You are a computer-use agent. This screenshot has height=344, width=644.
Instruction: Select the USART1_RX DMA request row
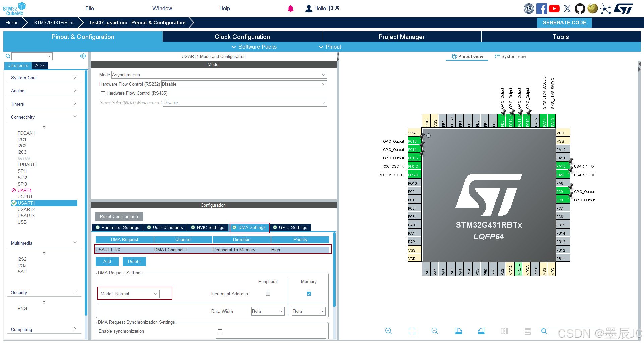[213, 250]
